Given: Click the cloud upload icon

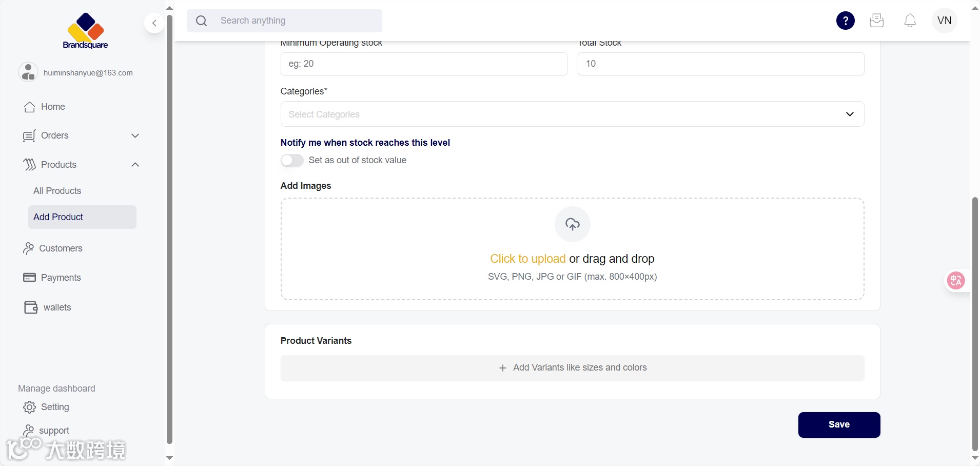Looking at the screenshot, I should point(572,224).
